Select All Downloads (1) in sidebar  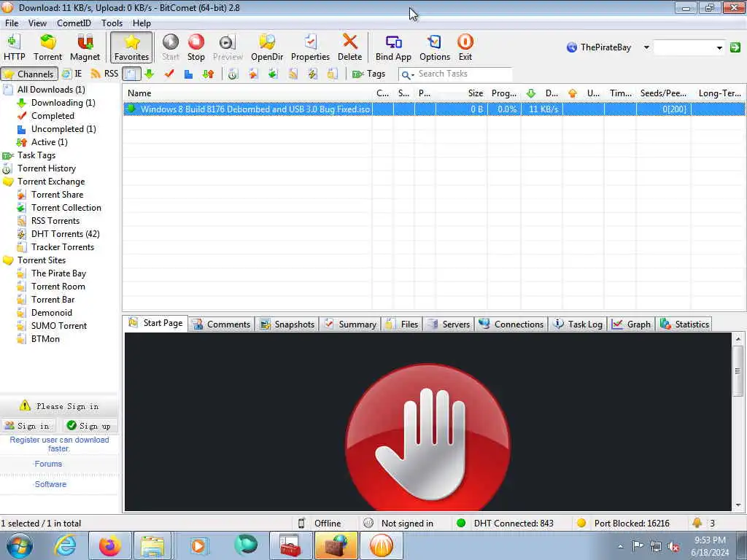(x=51, y=90)
